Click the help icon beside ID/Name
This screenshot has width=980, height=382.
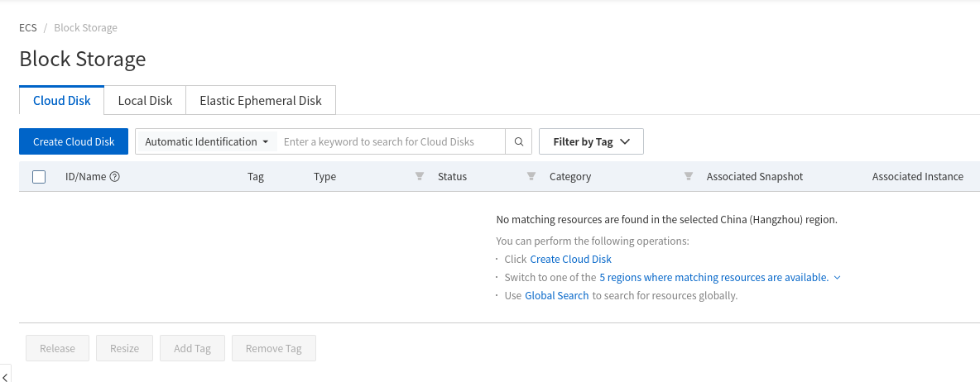pos(115,176)
